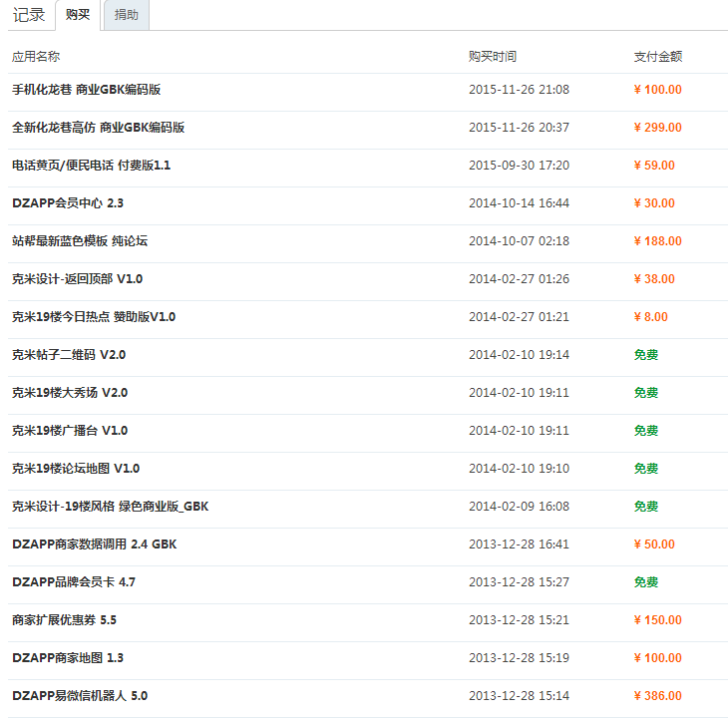Click 免费 in the DZAPP品牌会员卡 row

646,582
